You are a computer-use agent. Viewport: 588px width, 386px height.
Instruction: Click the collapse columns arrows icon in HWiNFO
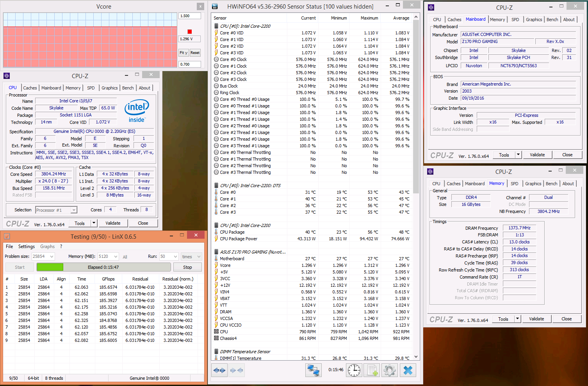237,370
